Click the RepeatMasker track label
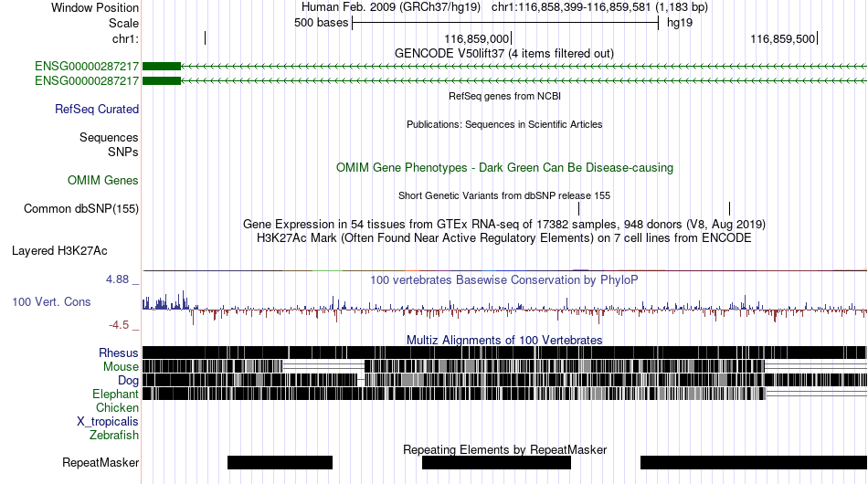Image resolution: width=868 pixels, height=484 pixels. [x=101, y=462]
